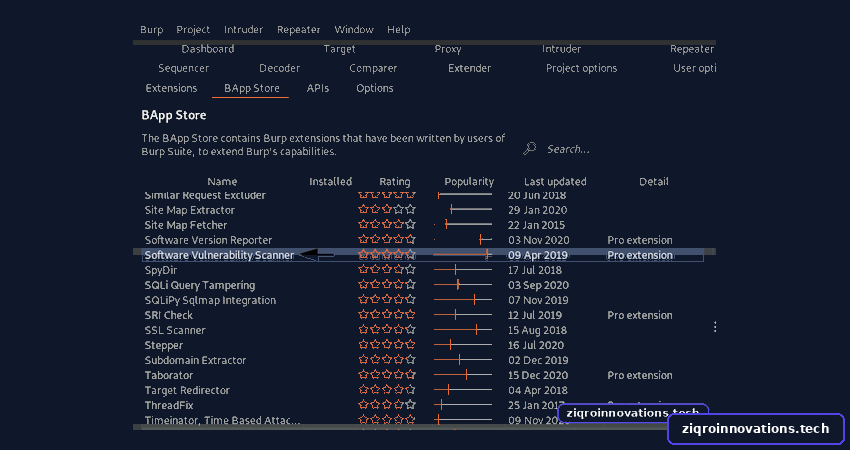The image size is (850, 450).
Task: Switch to the Repeater tab
Action: (692, 49)
